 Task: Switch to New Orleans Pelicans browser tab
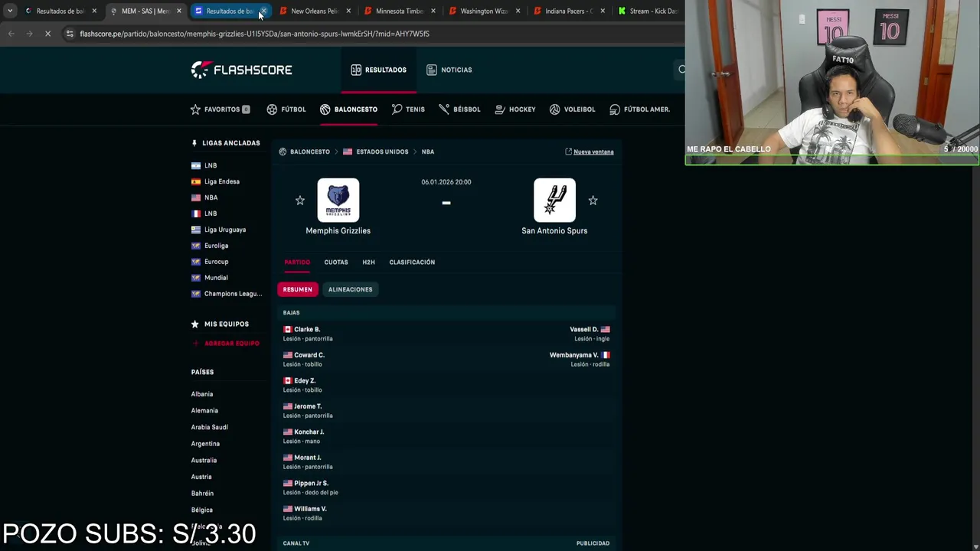point(314,11)
